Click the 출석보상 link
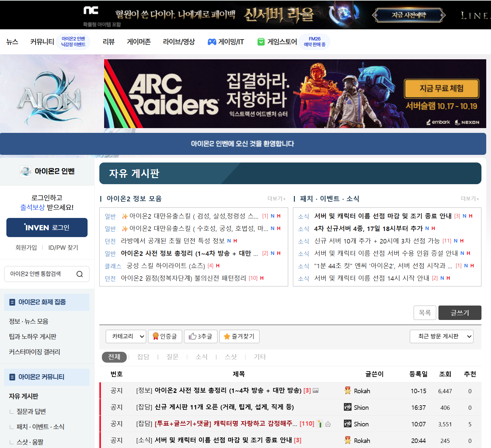This screenshot has height=448, width=491. point(32,207)
